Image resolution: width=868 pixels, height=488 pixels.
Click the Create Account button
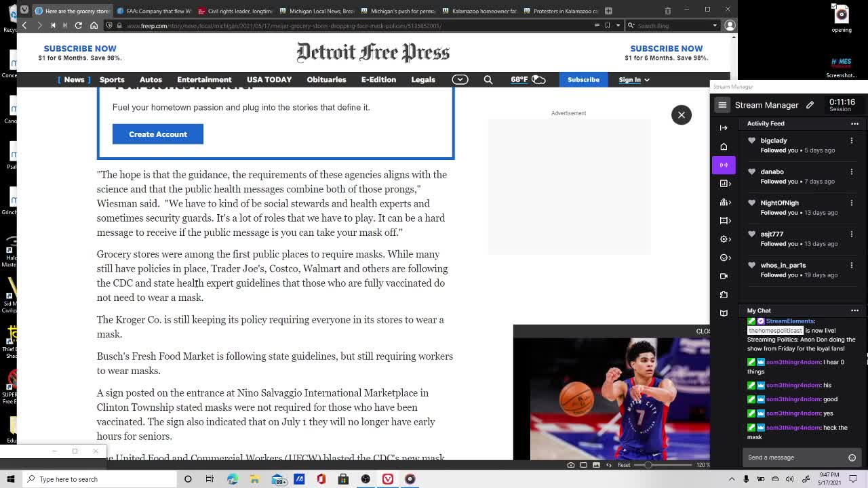click(x=158, y=134)
